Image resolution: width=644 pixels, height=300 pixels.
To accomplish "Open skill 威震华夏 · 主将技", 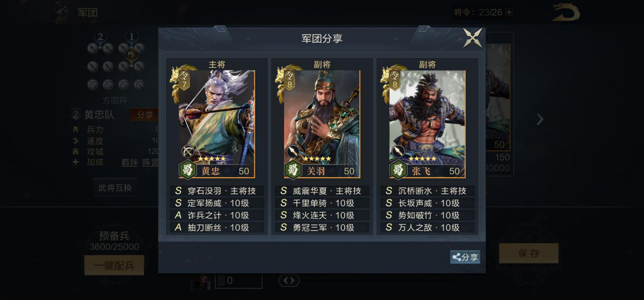I will (322, 191).
